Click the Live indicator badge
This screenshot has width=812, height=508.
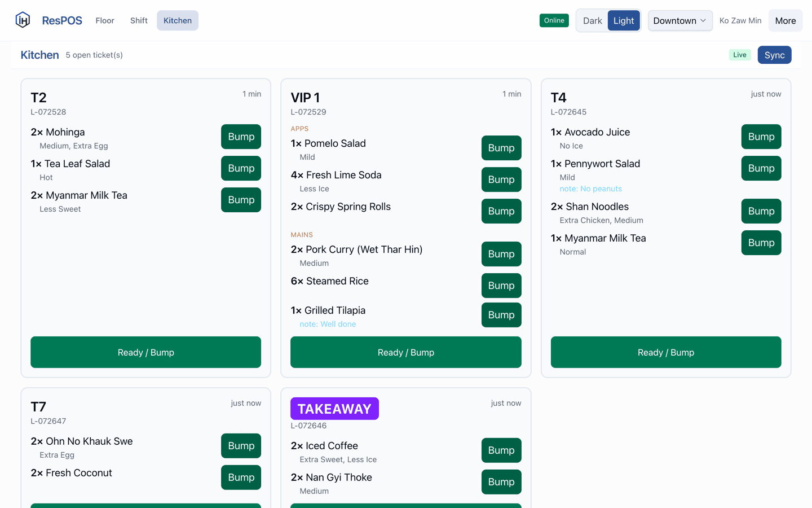(x=740, y=55)
